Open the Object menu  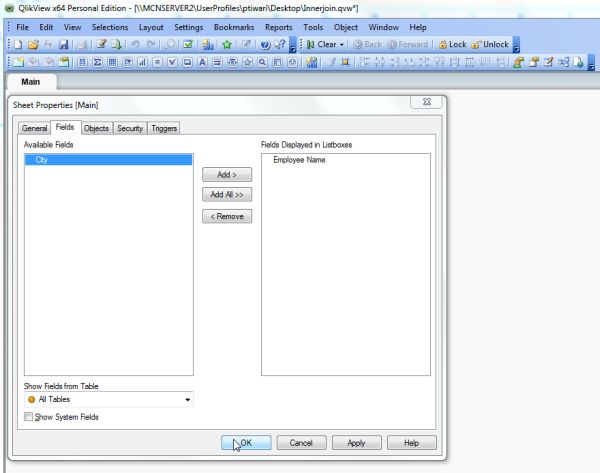(x=346, y=27)
